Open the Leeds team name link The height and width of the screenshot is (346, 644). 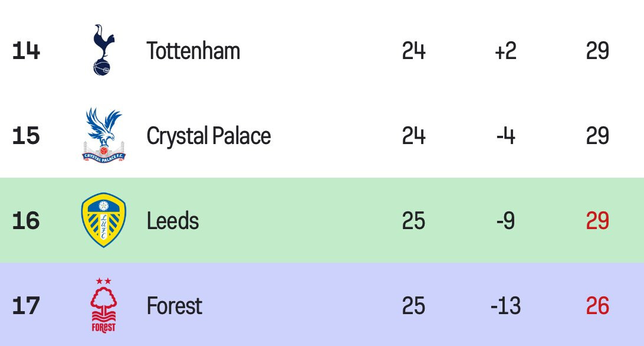tap(173, 221)
